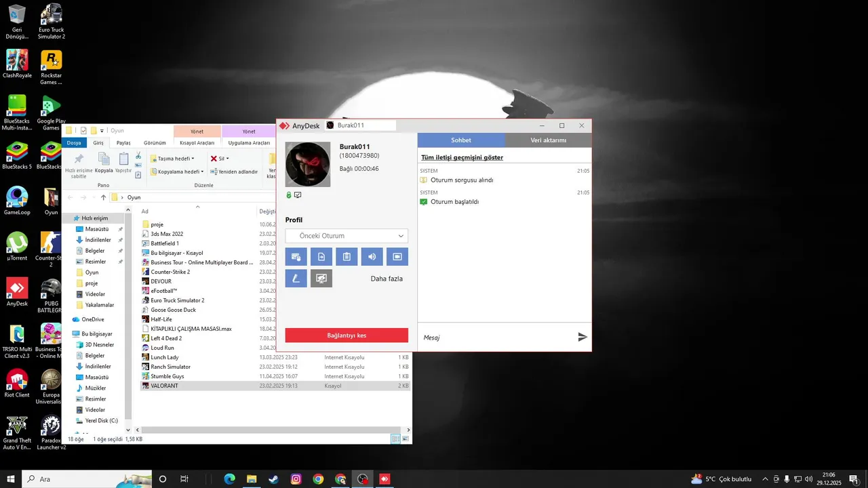Viewport: 868px width, 488px height.
Task: Click the Hızlı erişime sabitle pin icon
Action: 79,165
